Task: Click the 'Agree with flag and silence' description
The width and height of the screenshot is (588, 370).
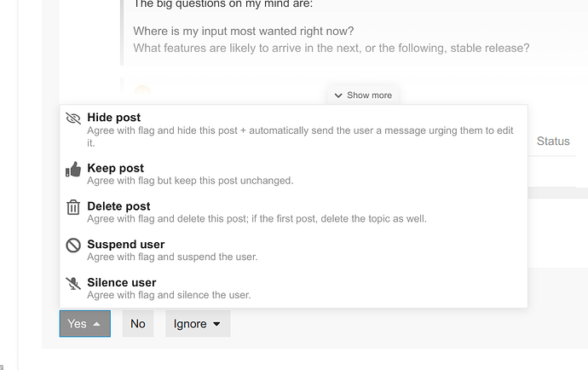Action: point(169,295)
